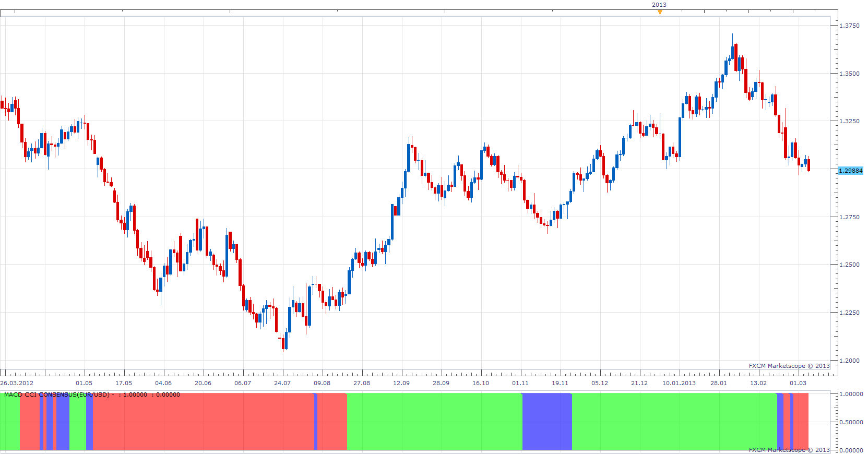This screenshot has width=868, height=454.
Task: Select the MACD CCI CONSENSUS(EUR/USD) indicator label
Action: pyautogui.click(x=57, y=395)
